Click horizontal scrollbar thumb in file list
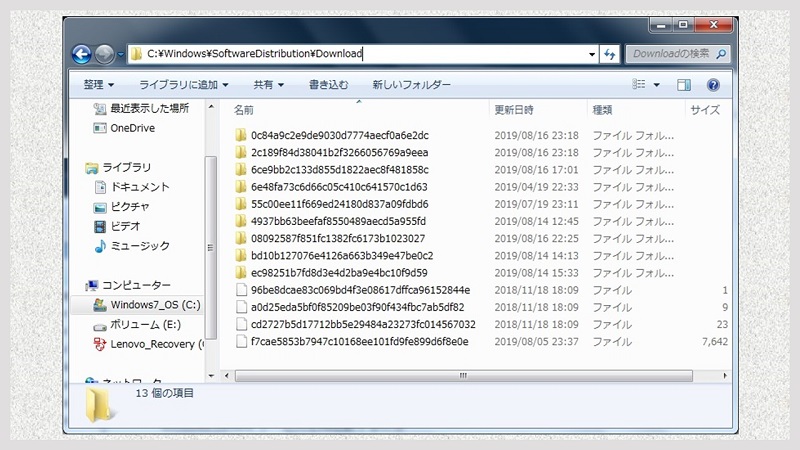Viewport: 800px width, 450px height. point(463,376)
